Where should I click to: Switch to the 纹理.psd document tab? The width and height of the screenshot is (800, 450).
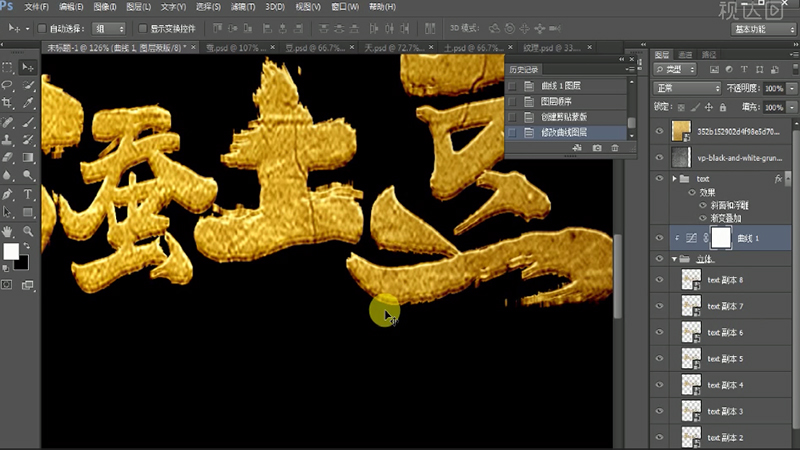pos(552,47)
